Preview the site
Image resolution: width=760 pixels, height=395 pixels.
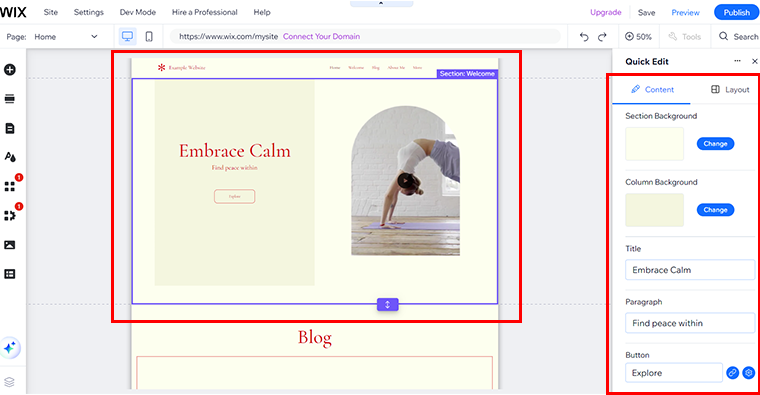(685, 13)
